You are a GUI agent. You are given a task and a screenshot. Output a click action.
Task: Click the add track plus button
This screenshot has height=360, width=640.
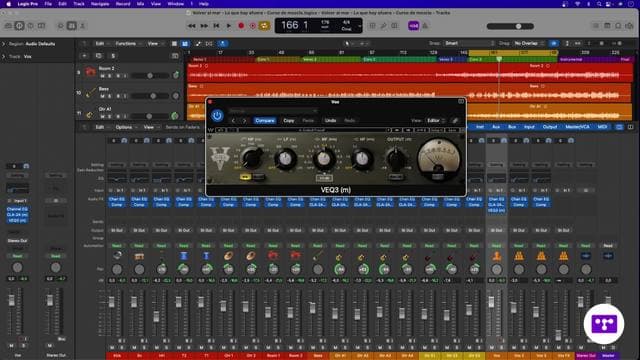84,56
